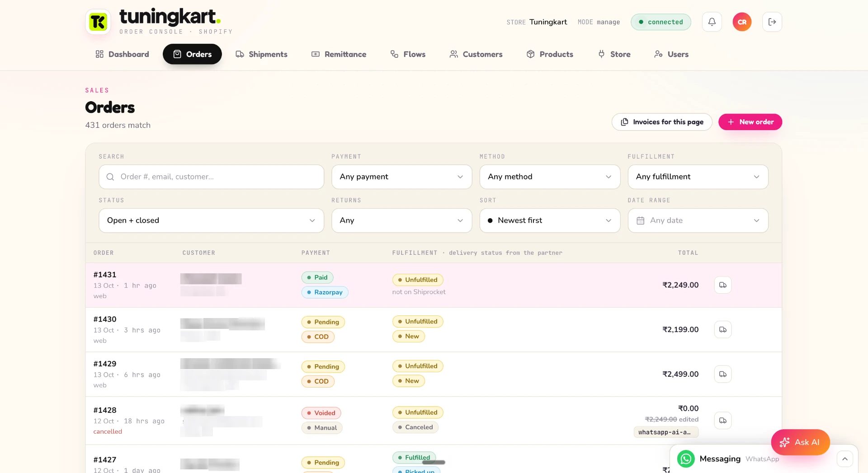Open the Any payment dropdown

[x=401, y=177]
